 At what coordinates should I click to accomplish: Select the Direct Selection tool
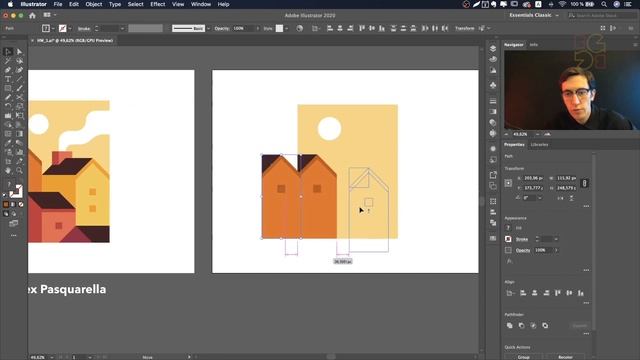(x=19, y=52)
